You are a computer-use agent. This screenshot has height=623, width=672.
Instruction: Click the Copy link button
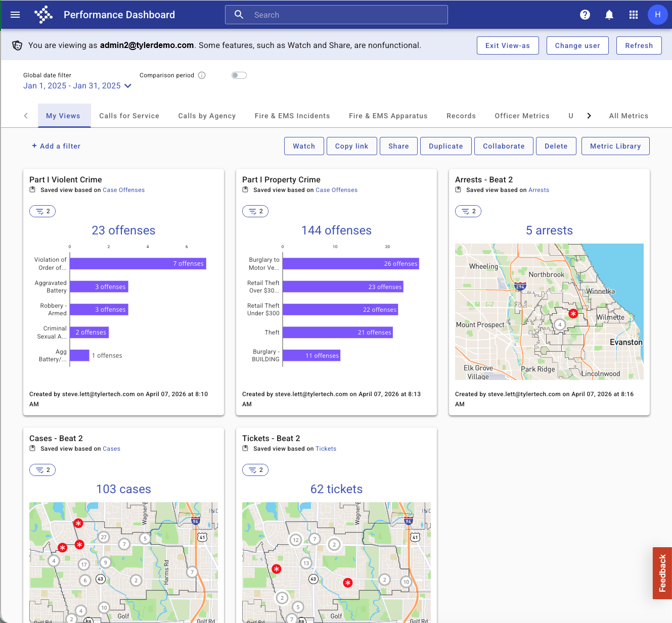coord(352,146)
